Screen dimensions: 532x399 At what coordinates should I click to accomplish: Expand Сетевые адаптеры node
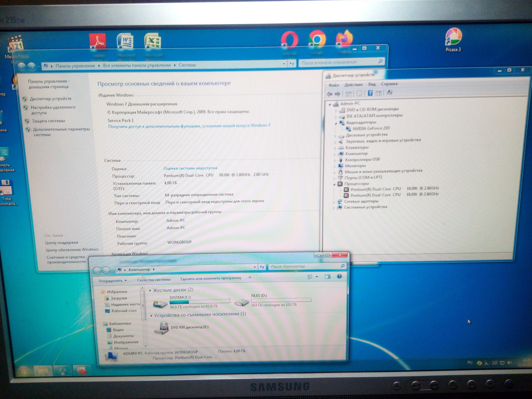[334, 202]
